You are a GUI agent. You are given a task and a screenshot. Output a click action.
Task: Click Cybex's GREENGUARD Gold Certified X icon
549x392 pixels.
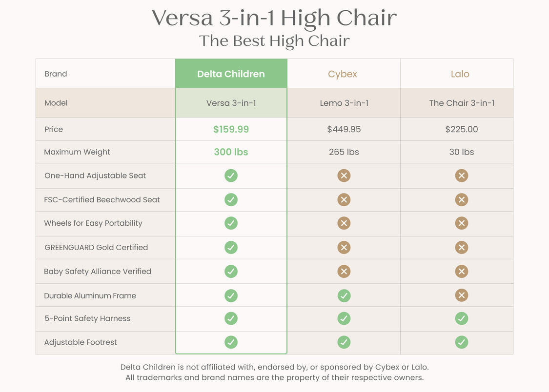(344, 247)
